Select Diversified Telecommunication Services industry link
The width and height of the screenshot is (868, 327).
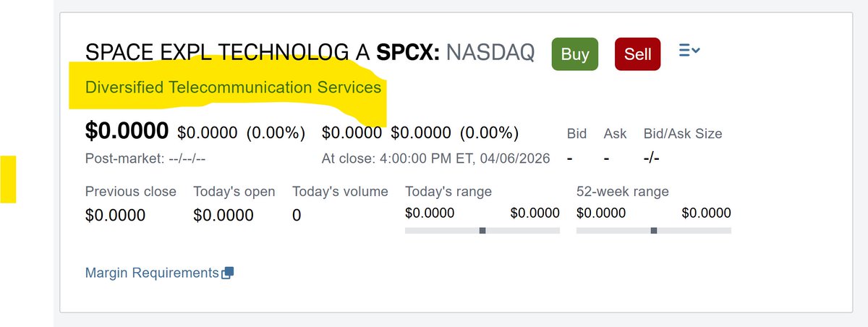(233, 88)
